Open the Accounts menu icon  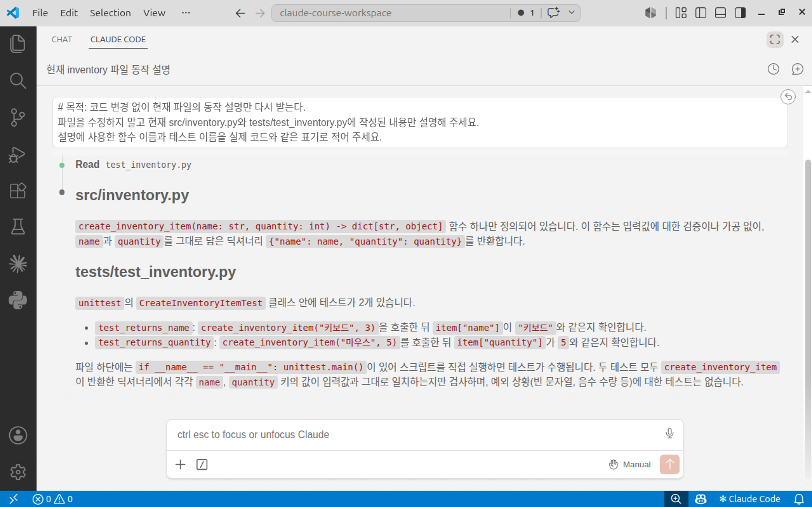(x=18, y=435)
